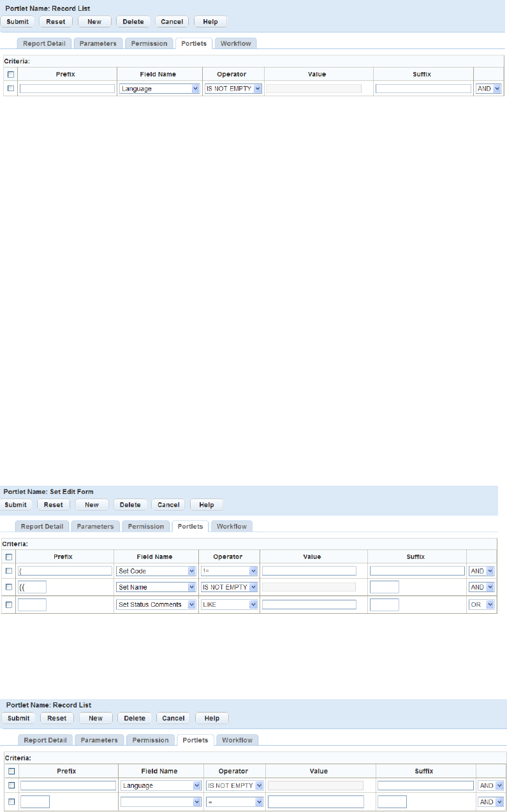Click the prefix field containing single parenthesis
This screenshot has height=812, width=507.
click(x=65, y=571)
